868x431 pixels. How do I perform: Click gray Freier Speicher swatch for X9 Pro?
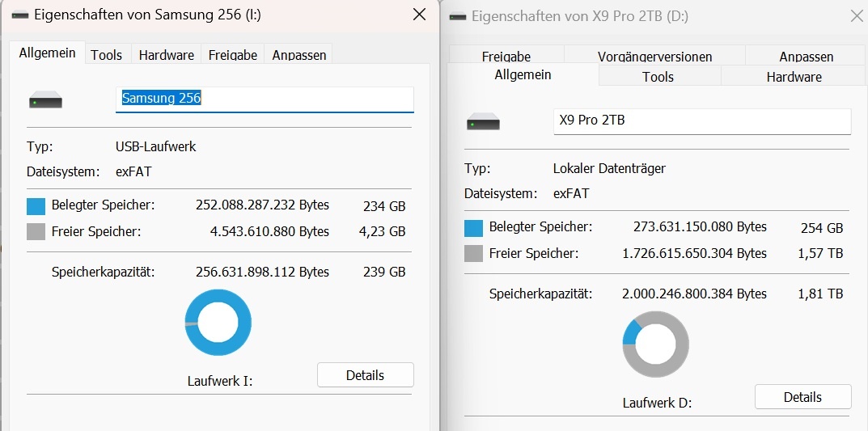[474, 254]
